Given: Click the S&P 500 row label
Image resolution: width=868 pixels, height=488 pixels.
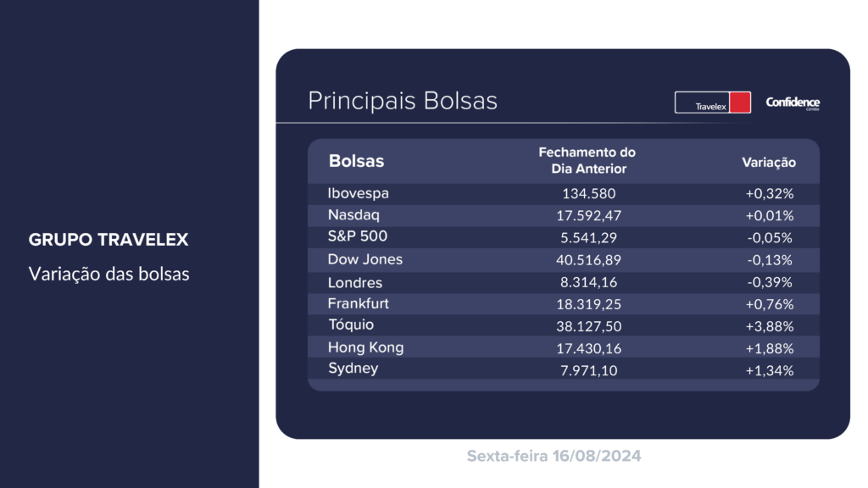Looking at the screenshot, I should coord(358,236).
